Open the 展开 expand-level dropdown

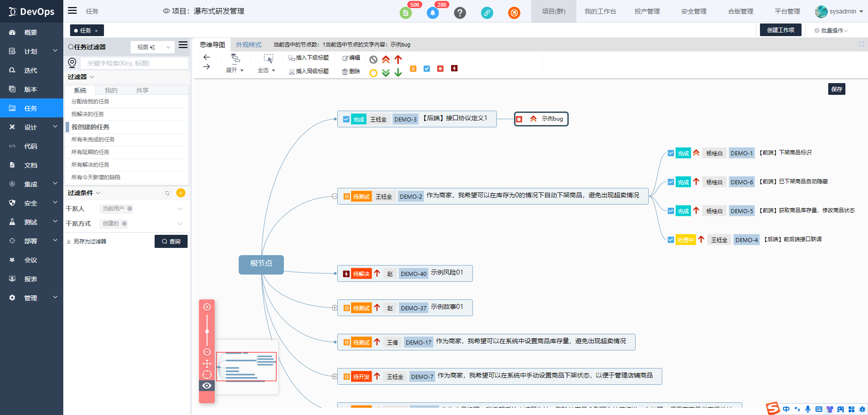235,70
